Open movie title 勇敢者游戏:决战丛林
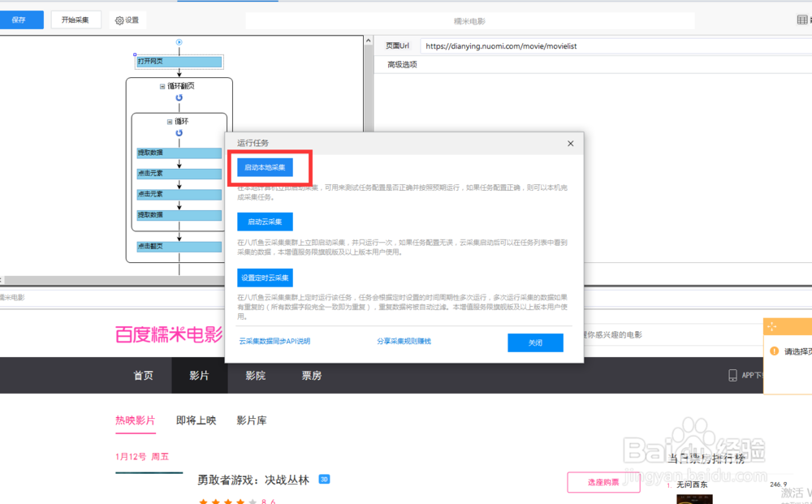812x504 pixels. coord(253,480)
